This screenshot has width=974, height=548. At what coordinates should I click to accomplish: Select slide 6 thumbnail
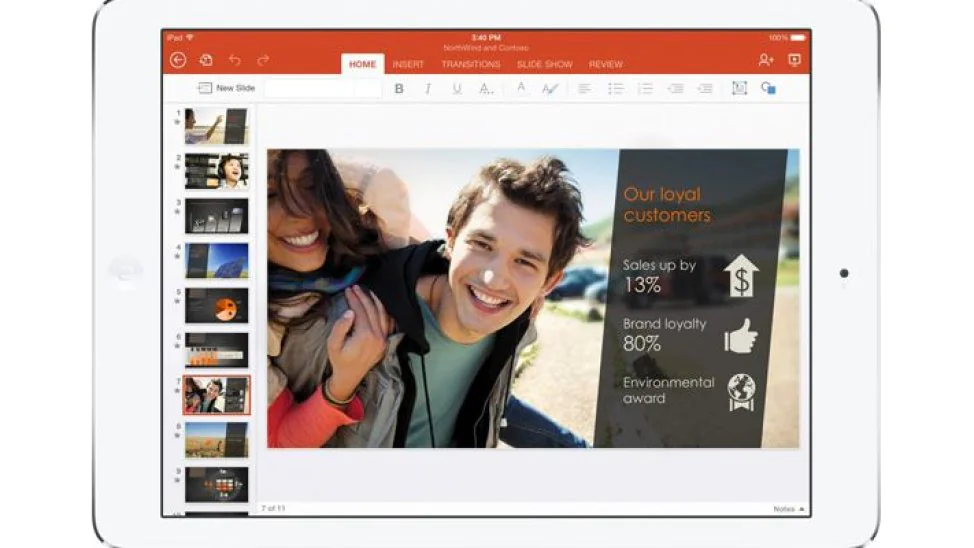tap(216, 350)
